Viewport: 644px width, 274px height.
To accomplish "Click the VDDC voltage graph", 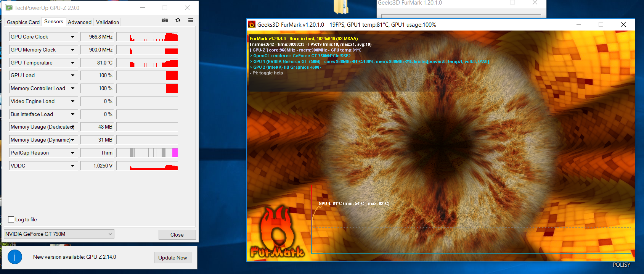I will 147,166.
